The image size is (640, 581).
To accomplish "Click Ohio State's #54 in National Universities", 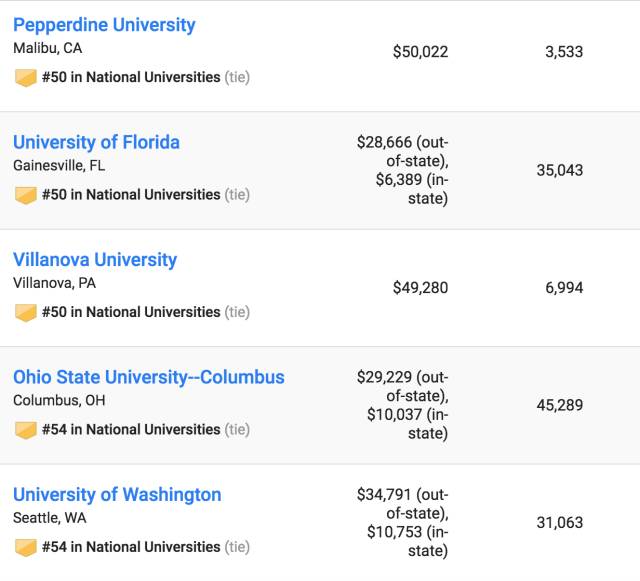I will (x=131, y=430).
